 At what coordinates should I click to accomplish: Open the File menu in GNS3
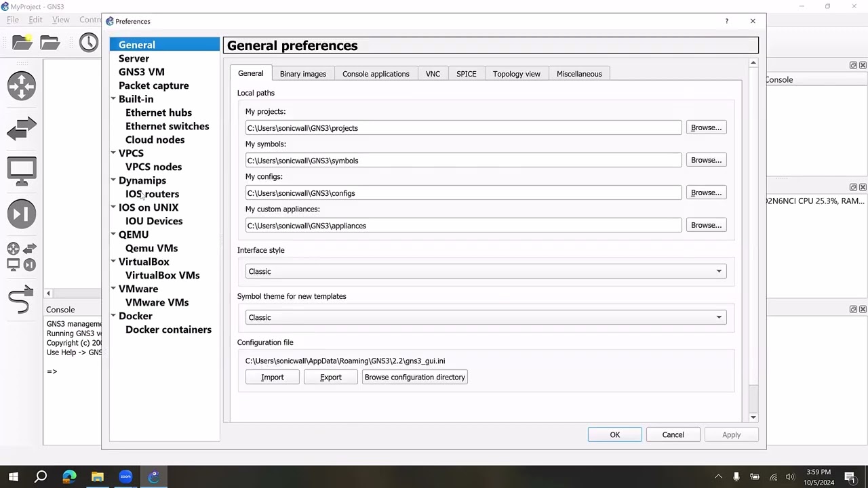13,20
